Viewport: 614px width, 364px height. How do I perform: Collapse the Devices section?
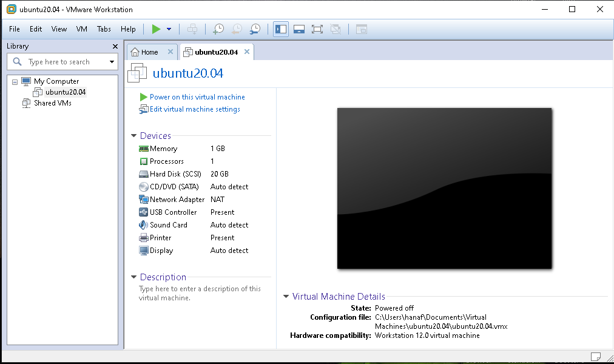133,136
